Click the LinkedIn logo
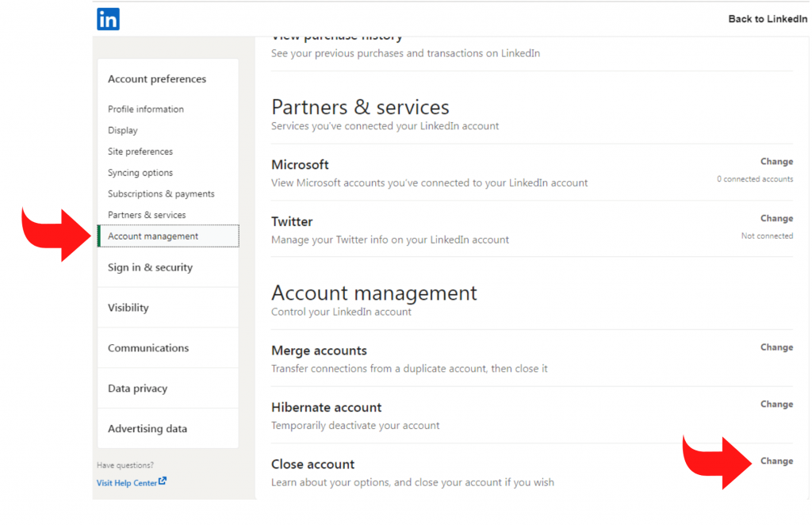812x525 pixels. (108, 18)
